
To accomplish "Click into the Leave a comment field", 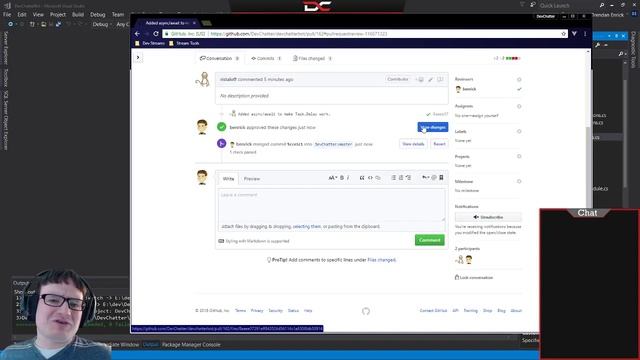I will point(331,205).
